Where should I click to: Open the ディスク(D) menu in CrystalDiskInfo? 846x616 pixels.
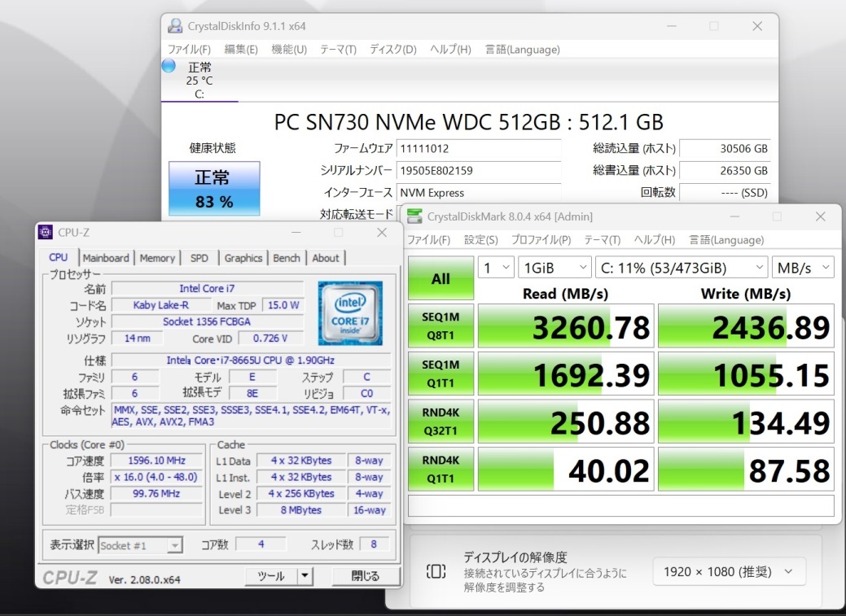click(392, 50)
